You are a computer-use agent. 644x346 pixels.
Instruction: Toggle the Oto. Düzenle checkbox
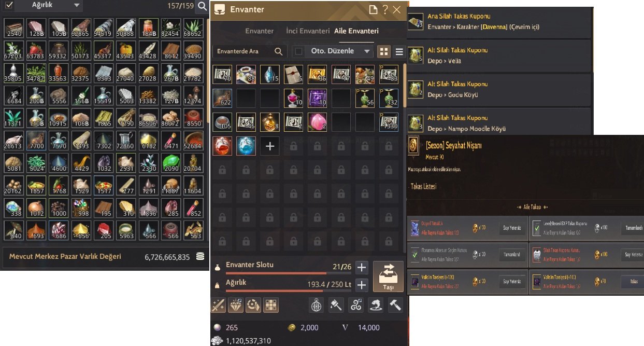coord(298,51)
